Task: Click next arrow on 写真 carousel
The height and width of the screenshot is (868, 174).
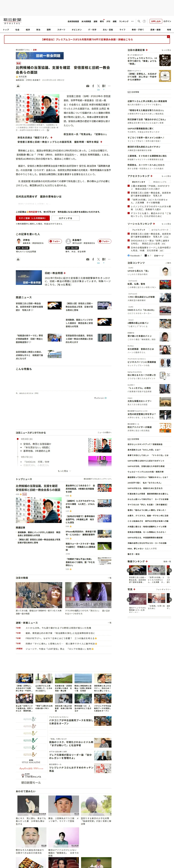Action: 170,600
